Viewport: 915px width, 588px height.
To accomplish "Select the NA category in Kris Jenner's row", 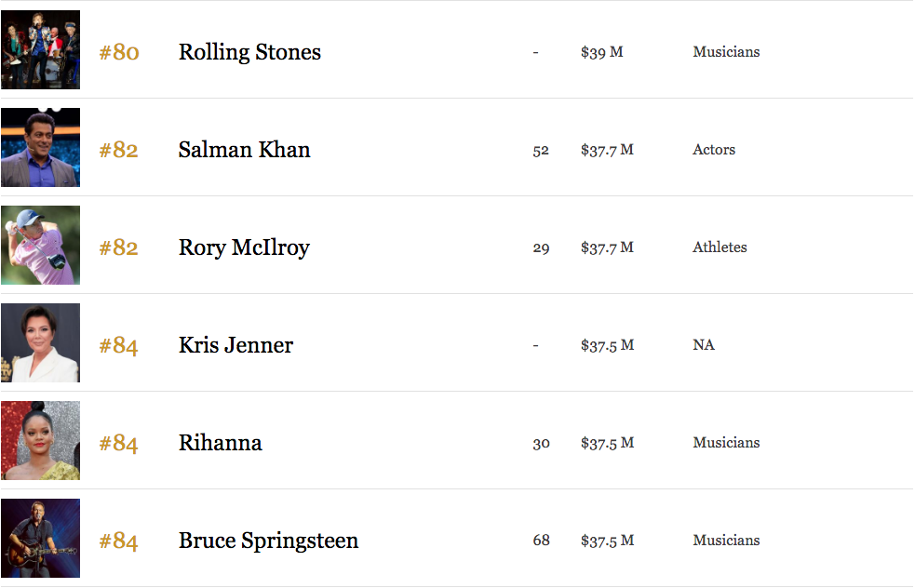I will [x=703, y=345].
